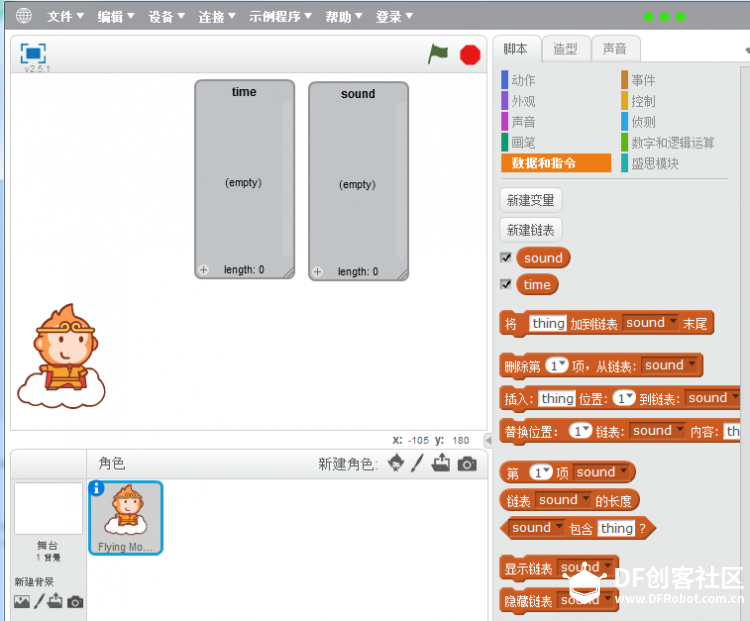Select the 动作 block category
Viewport: 750px width, 621px height.
[518, 80]
